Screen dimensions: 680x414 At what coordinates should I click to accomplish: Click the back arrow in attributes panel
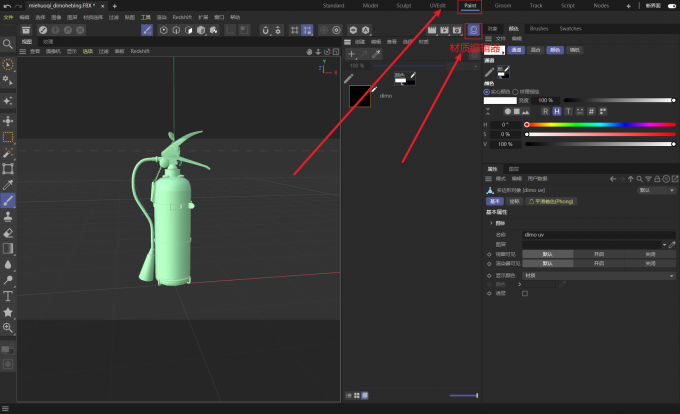pos(613,179)
